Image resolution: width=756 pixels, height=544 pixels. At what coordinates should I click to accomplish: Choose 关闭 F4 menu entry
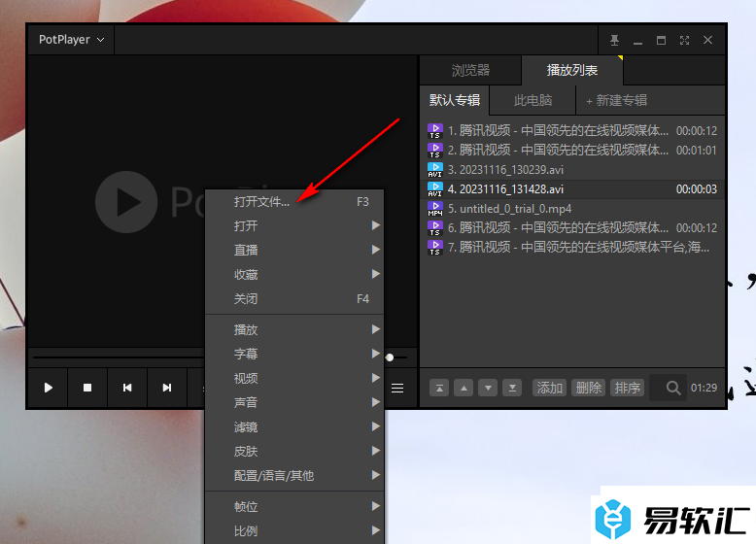(x=294, y=299)
